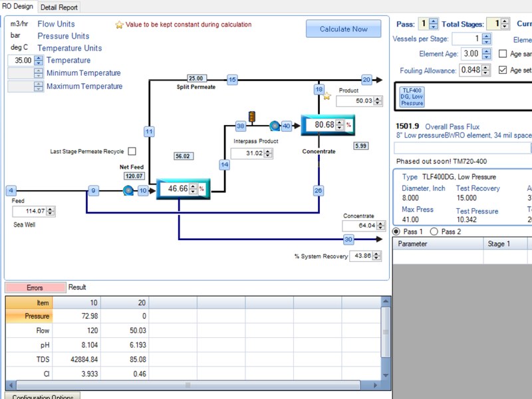
Task: Adjust the Vessels per Stage spinner
Action: click(486, 39)
